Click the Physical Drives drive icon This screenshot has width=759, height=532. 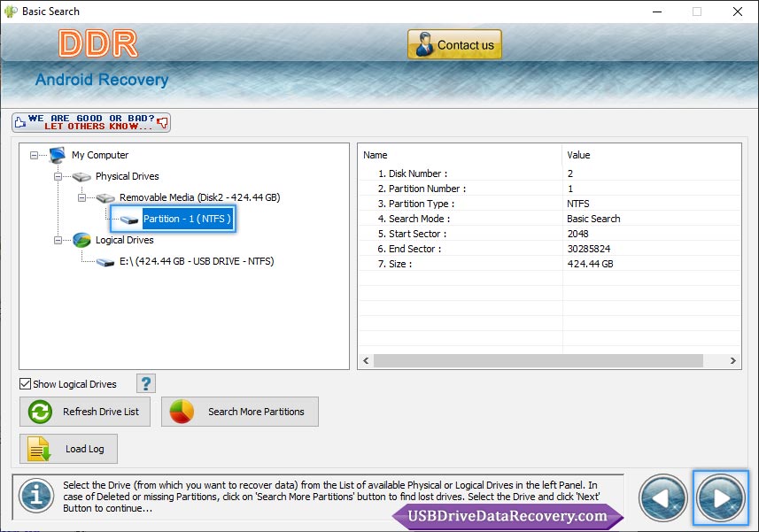pos(81,177)
